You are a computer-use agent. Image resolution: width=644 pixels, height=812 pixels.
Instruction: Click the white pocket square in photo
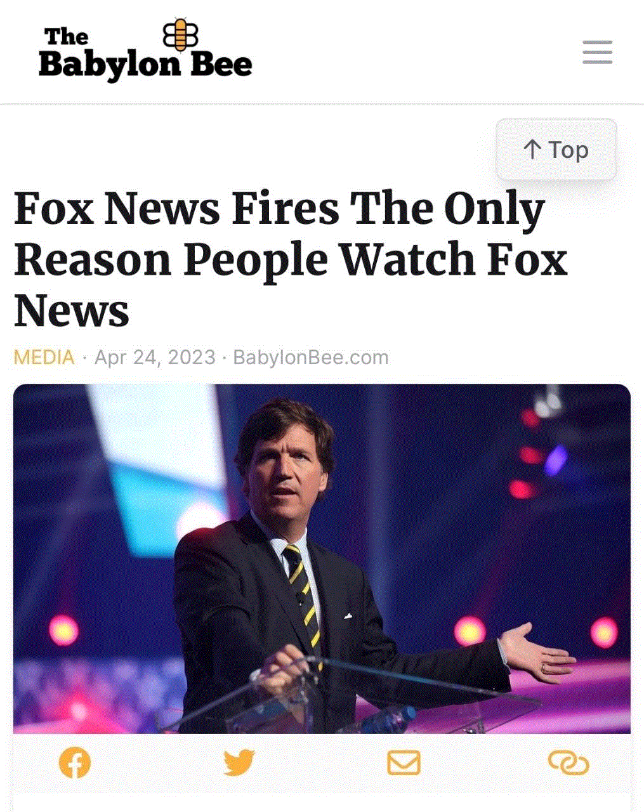[348, 615]
